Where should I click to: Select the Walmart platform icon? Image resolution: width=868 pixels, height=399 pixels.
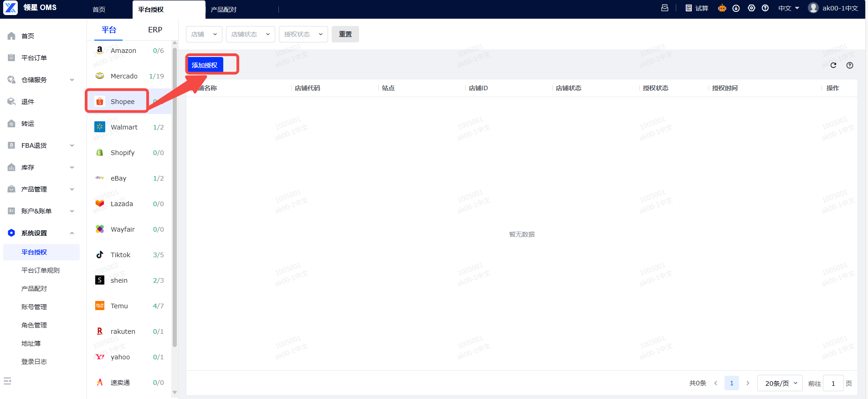(x=100, y=127)
